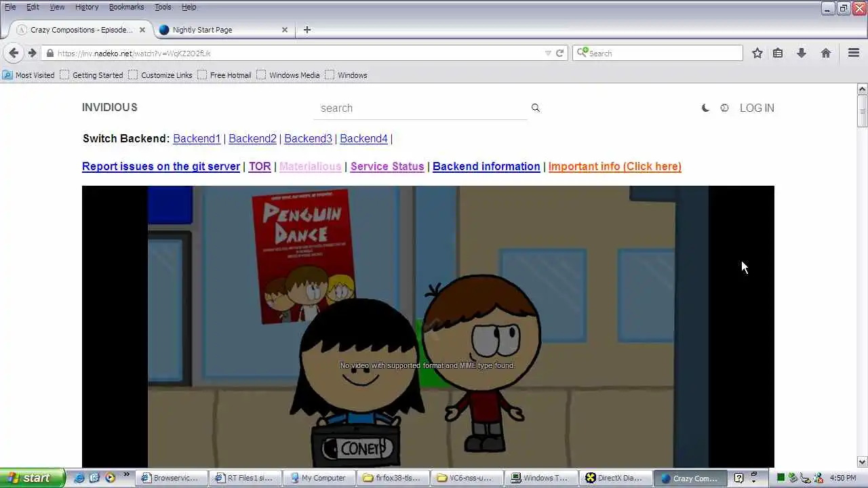
Task: Switch to Backend3
Action: [x=308, y=138]
